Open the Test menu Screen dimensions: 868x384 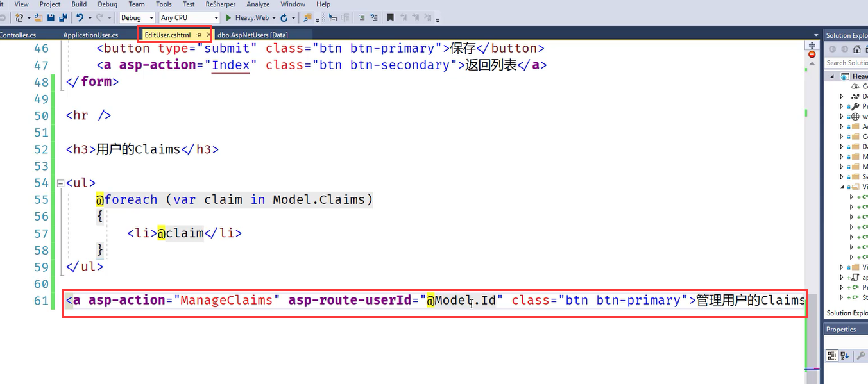pyautogui.click(x=189, y=4)
